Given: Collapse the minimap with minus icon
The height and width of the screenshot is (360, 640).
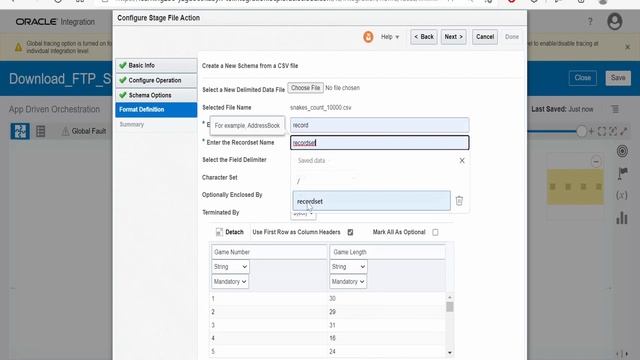Looking at the screenshot, I should pos(596,162).
